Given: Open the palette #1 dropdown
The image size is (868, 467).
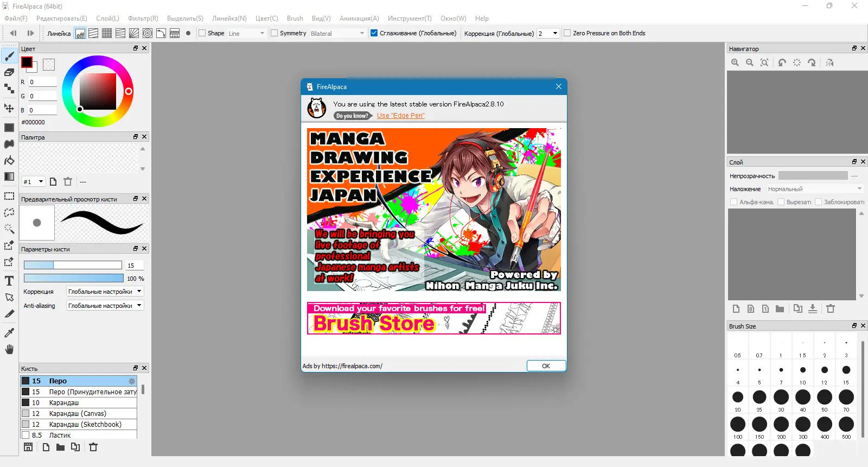Looking at the screenshot, I should click(x=33, y=182).
